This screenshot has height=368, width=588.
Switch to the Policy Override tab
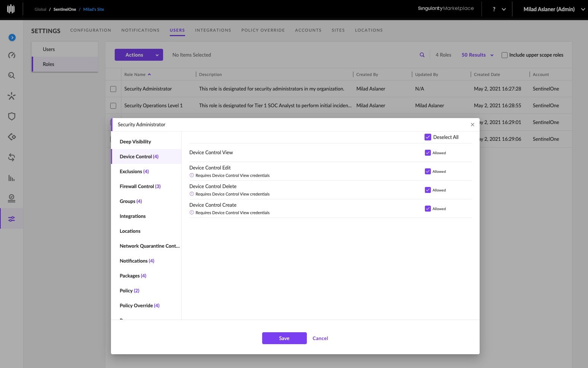263,30
